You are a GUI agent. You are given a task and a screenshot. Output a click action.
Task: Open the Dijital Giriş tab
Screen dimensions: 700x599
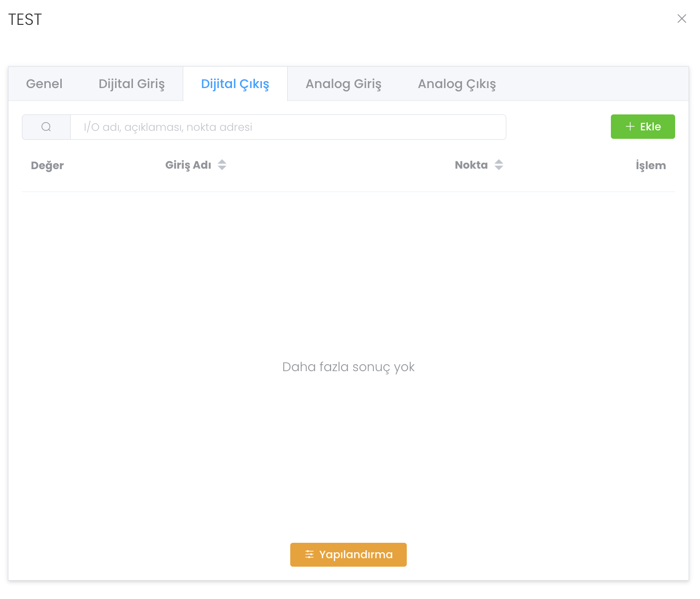(131, 84)
